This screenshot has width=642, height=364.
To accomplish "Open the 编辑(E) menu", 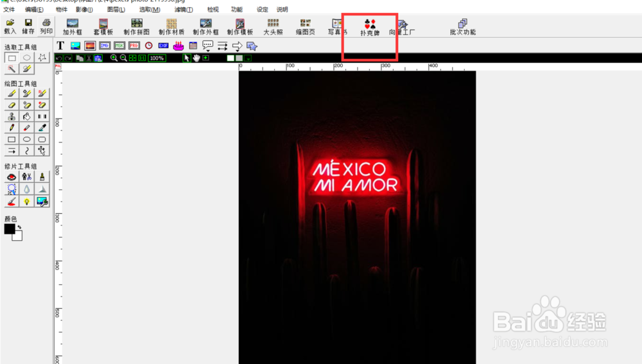I will pos(34,10).
